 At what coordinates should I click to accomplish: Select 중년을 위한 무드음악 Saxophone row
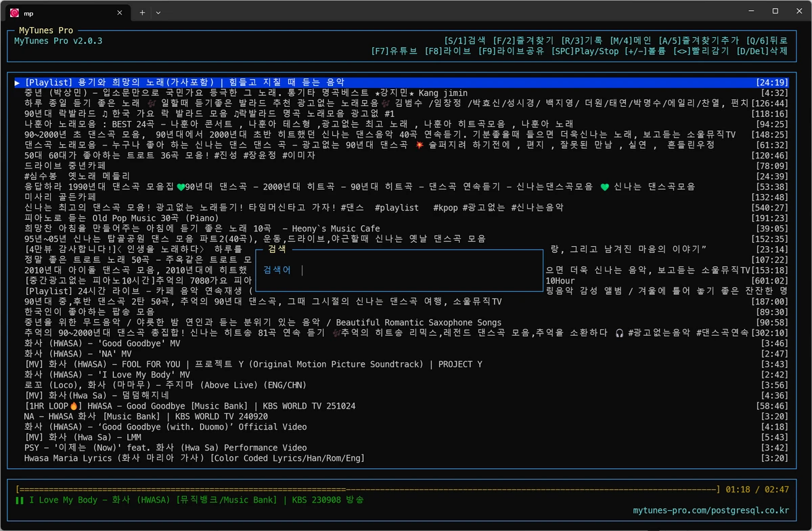tap(401, 323)
